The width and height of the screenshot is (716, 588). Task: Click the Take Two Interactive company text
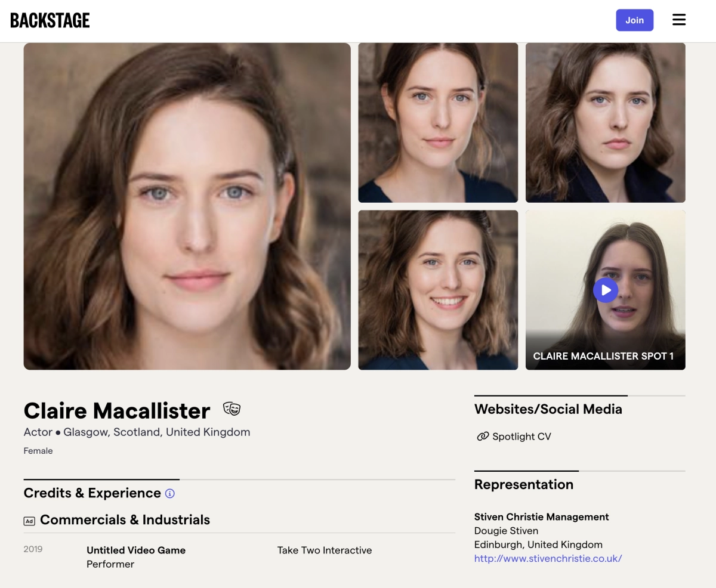[325, 550]
